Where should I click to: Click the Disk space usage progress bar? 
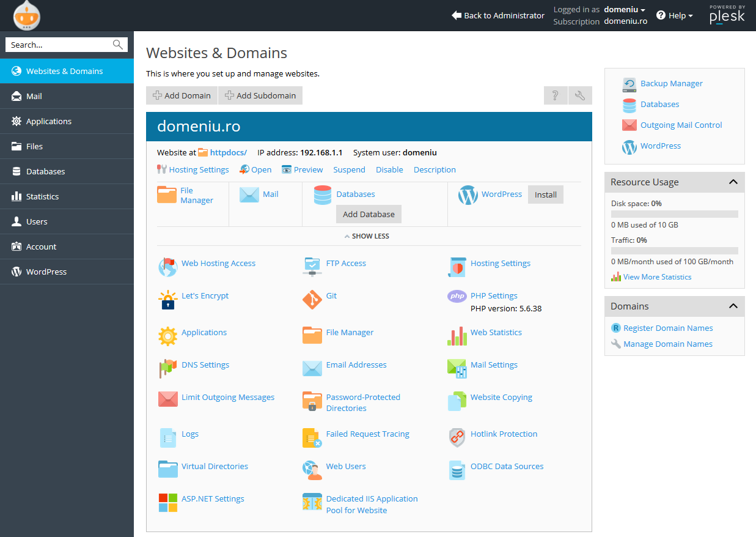coord(675,214)
